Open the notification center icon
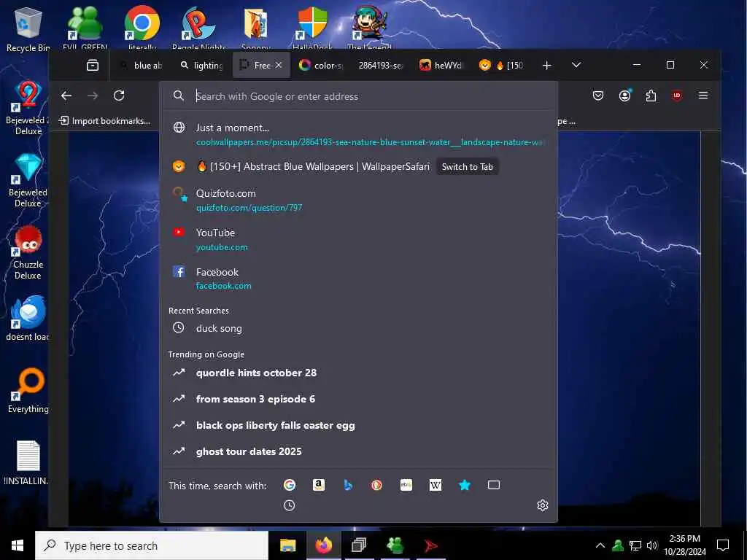747x560 pixels. pyautogui.click(x=723, y=545)
